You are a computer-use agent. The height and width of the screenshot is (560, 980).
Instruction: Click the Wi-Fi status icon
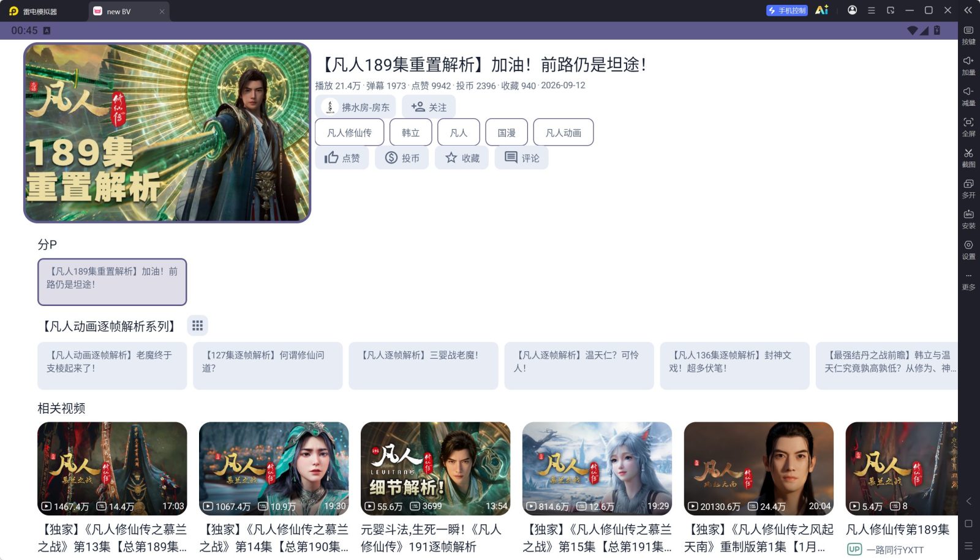coord(913,31)
